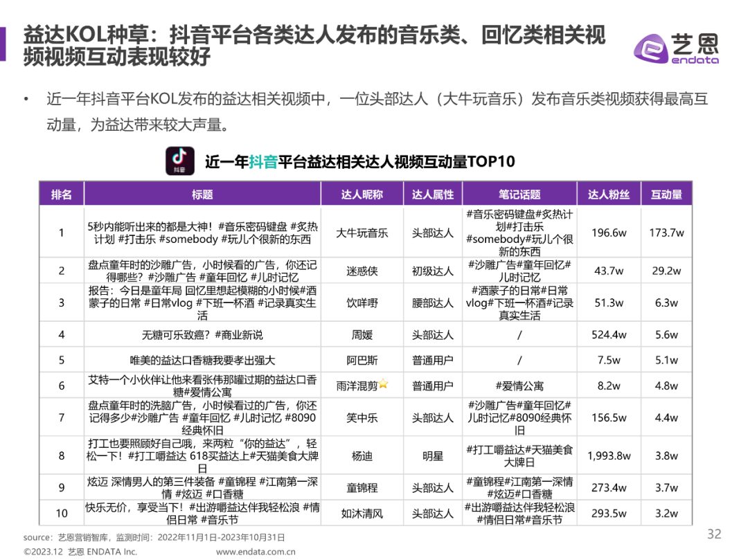This screenshot has height=560, width=748.
Task: Select the 196.6w followers value
Action: point(609,233)
